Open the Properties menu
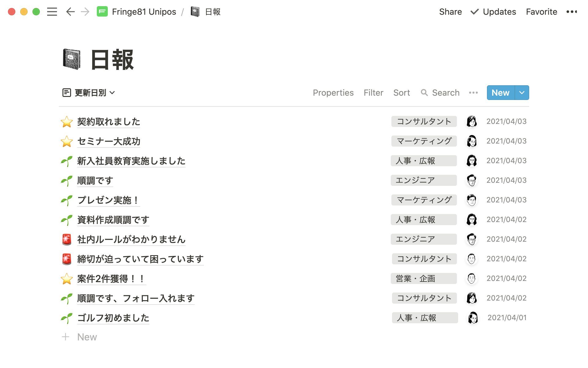Viewport: 588px width, 368px height. click(333, 93)
